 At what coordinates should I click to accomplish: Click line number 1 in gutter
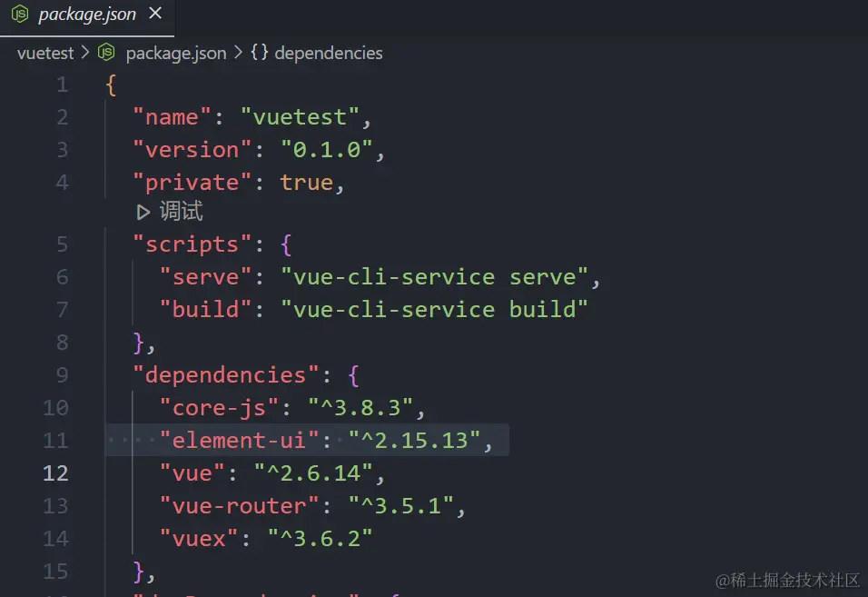coord(62,85)
